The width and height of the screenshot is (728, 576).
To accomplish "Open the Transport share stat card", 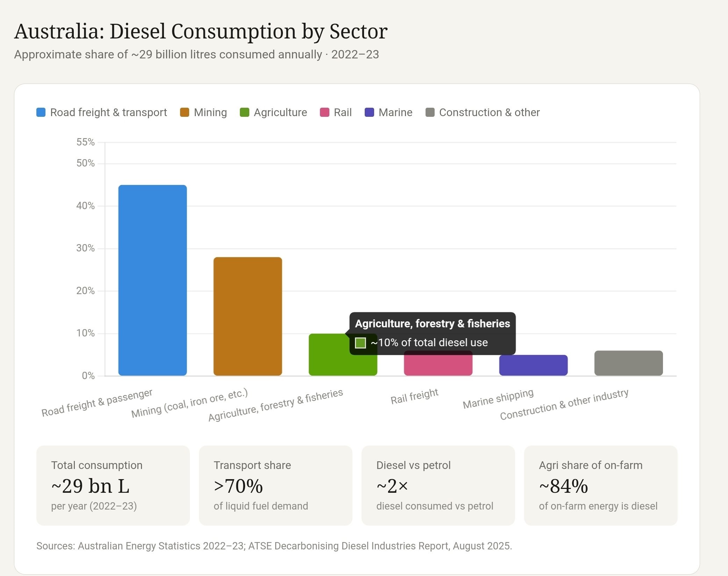I will tap(275, 485).
